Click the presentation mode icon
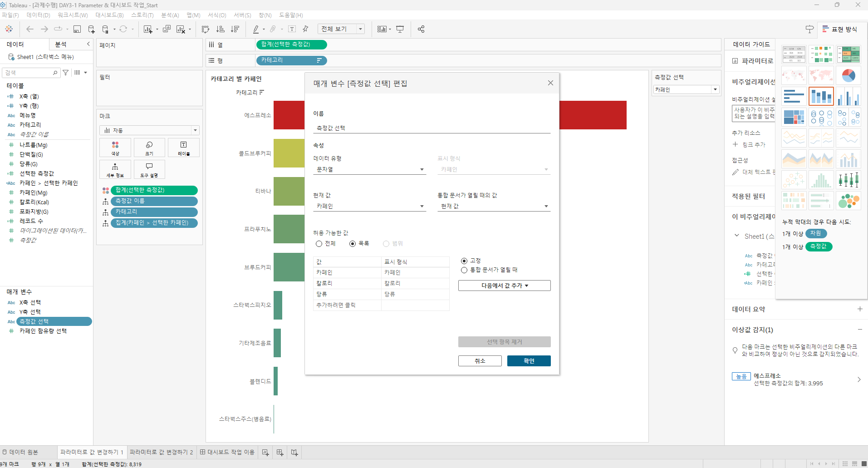 (x=400, y=29)
